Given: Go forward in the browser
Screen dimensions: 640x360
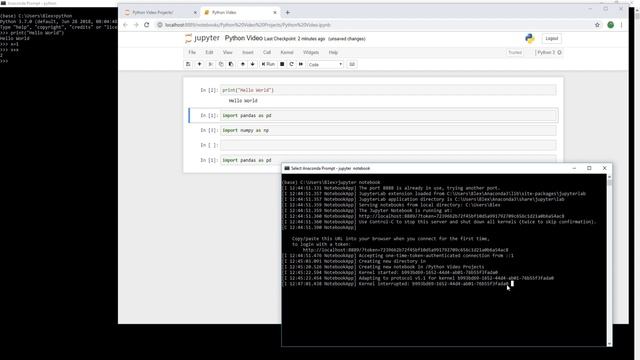Looking at the screenshot, I should [136, 25].
